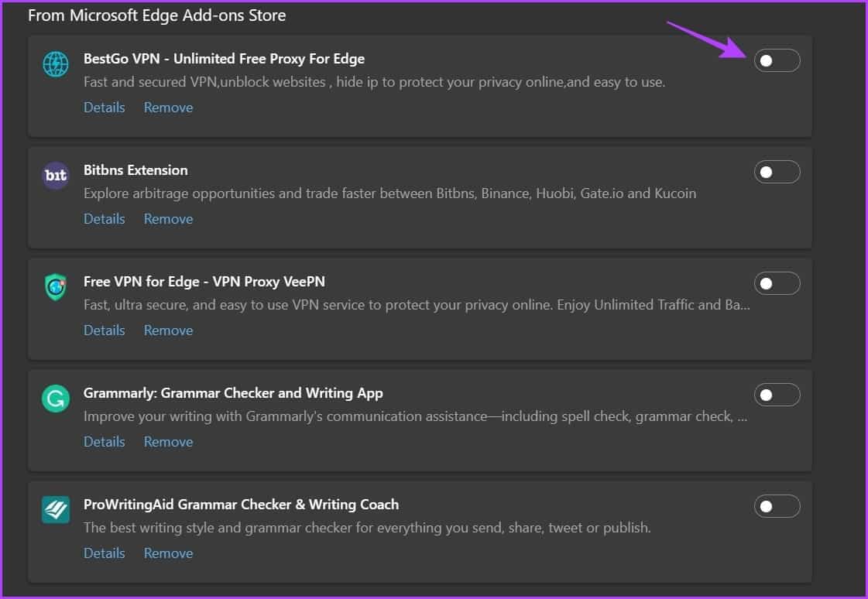
Task: Click "Grammarly: Grammar Checker and Writing App" title
Action: (x=233, y=393)
